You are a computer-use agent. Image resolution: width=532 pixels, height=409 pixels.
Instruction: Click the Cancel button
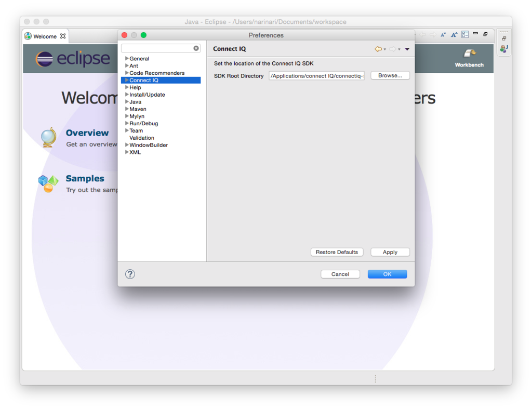[x=340, y=274]
